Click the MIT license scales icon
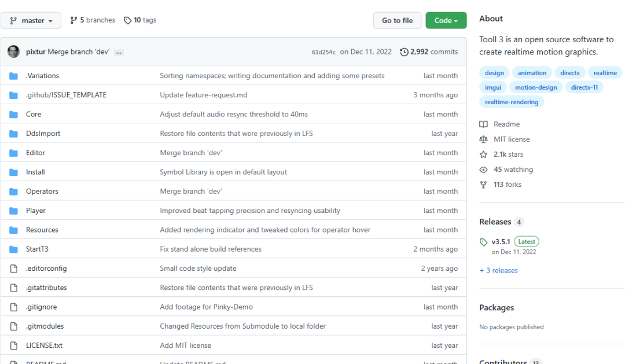This screenshot has height=364, width=625. point(484,139)
